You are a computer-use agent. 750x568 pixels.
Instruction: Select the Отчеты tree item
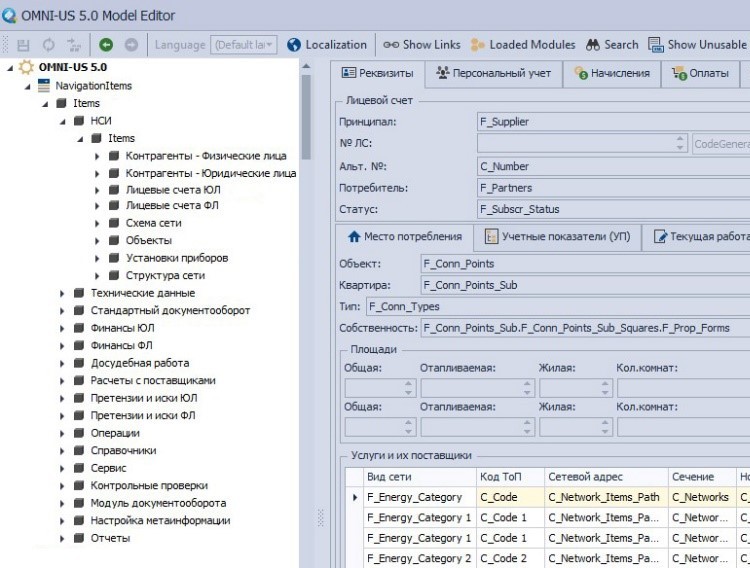click(110, 538)
